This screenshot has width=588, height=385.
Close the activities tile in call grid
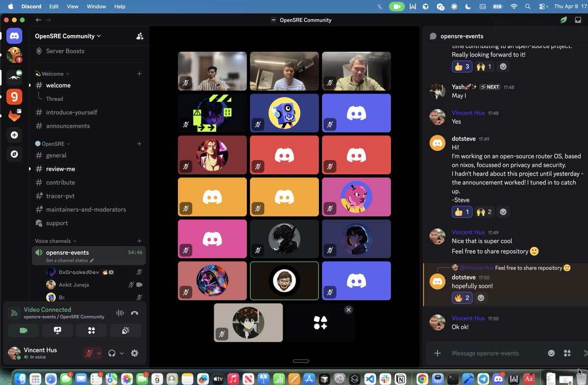[348, 310]
